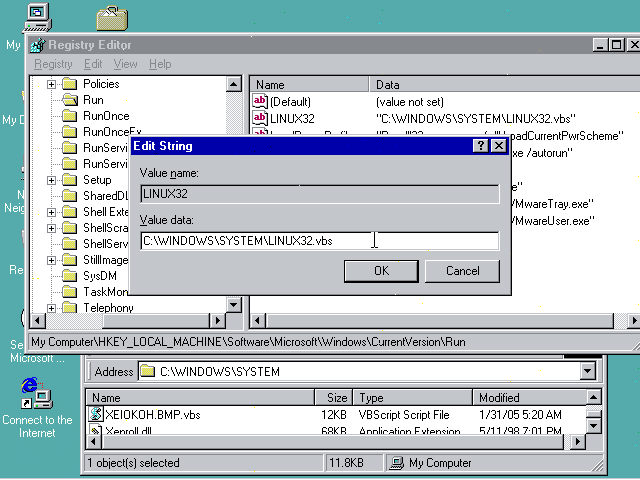
Task: Open My Computer desktop icon
Action: 37,17
